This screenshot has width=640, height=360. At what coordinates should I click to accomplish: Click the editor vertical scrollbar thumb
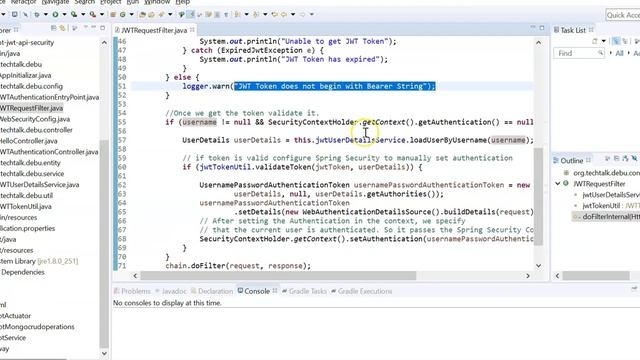point(538,196)
